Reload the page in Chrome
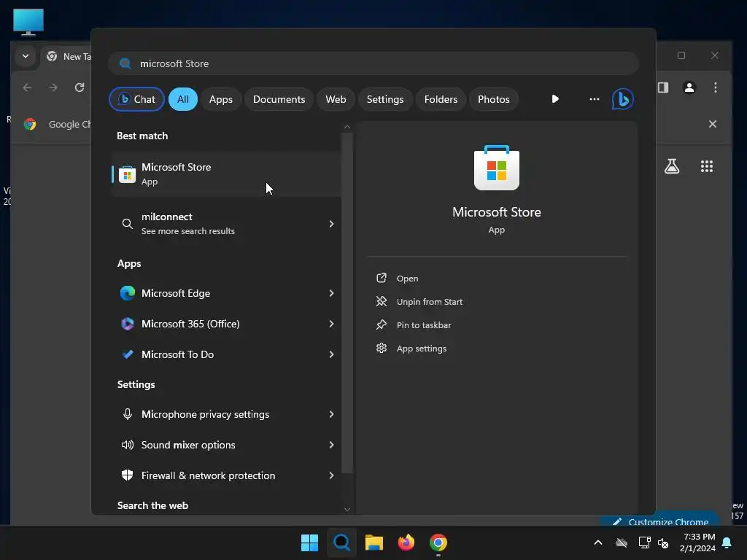 (80, 87)
